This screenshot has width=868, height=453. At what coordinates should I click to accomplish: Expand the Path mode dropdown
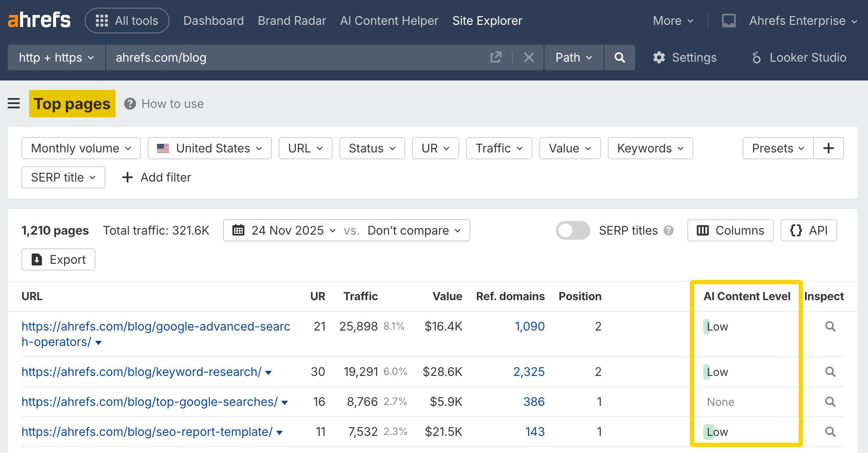tap(574, 57)
